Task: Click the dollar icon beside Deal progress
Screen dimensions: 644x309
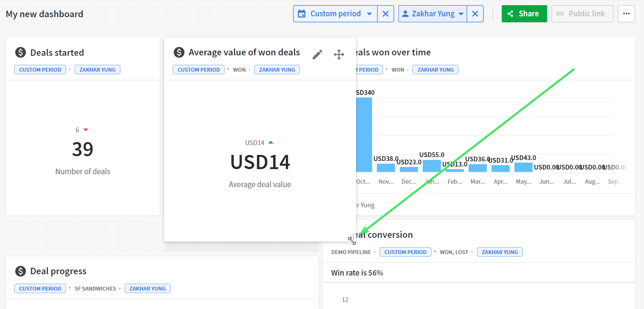Action: click(21, 271)
